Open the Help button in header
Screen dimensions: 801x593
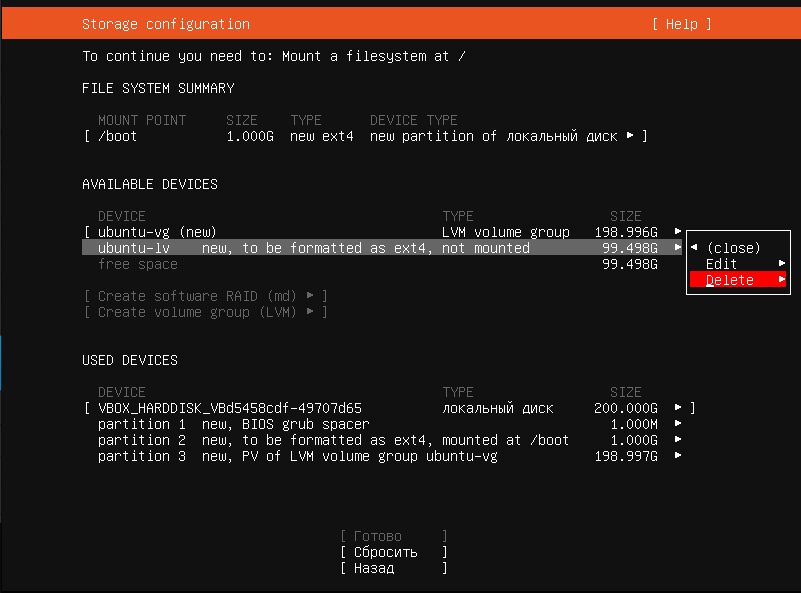(x=681, y=24)
